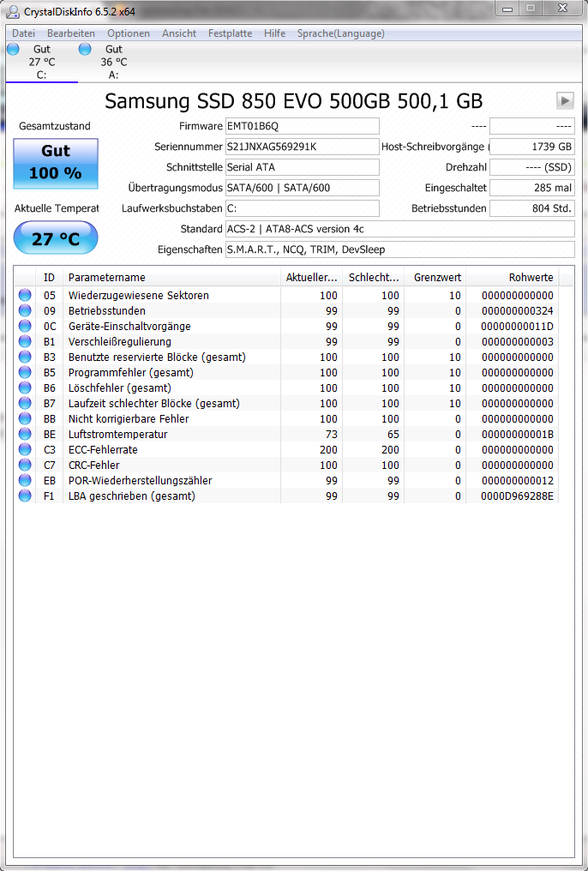This screenshot has width=588, height=871.
Task: Click the Betriebsstunden value 804 Std.
Action: [532, 208]
